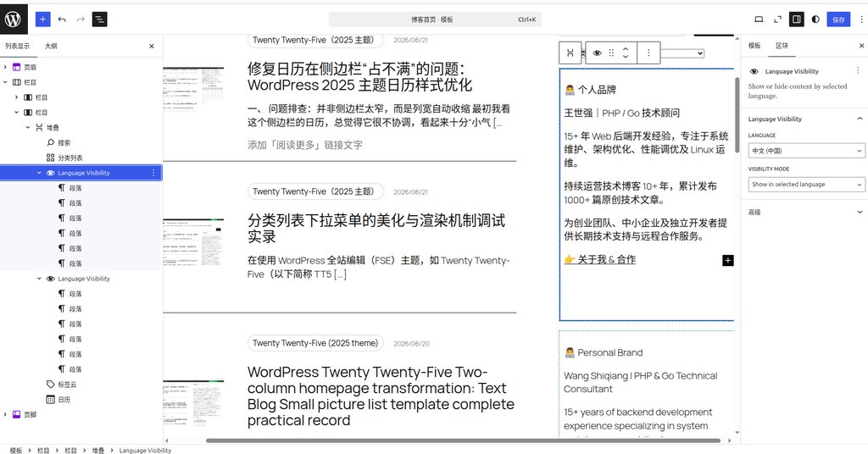Switch to 区块 settings tab
The width and height of the screenshot is (868, 454).
[782, 46]
